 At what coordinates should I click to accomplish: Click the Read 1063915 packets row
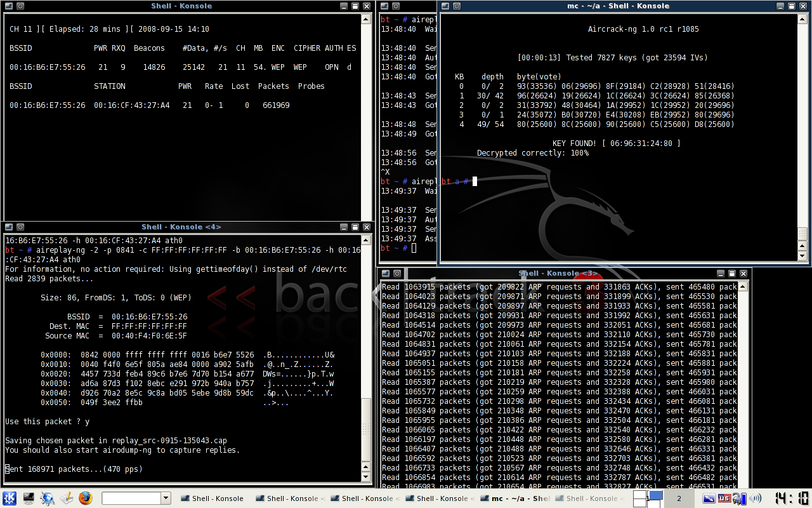coord(560,287)
